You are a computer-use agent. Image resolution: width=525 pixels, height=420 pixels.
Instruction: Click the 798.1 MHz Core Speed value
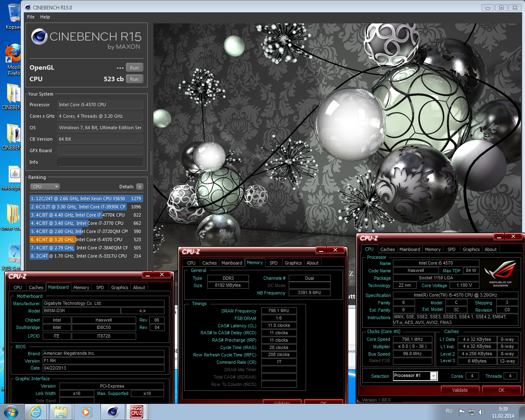click(412, 339)
